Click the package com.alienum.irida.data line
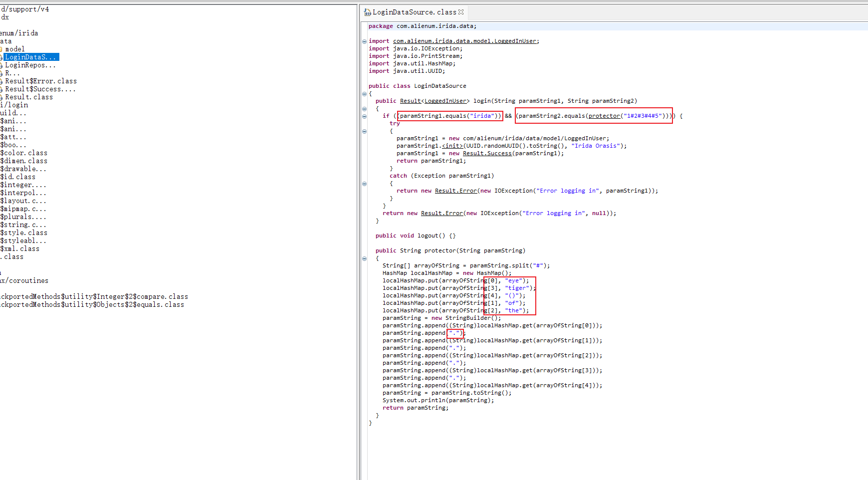868x480 pixels. tap(423, 26)
